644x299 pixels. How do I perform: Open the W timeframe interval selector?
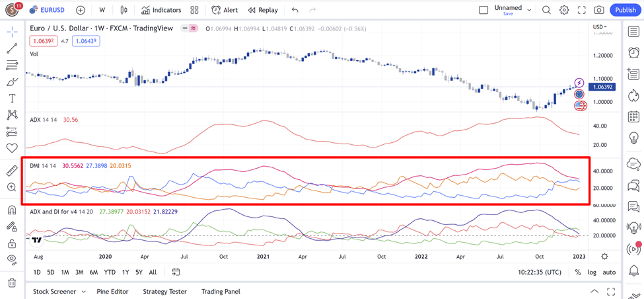click(102, 10)
